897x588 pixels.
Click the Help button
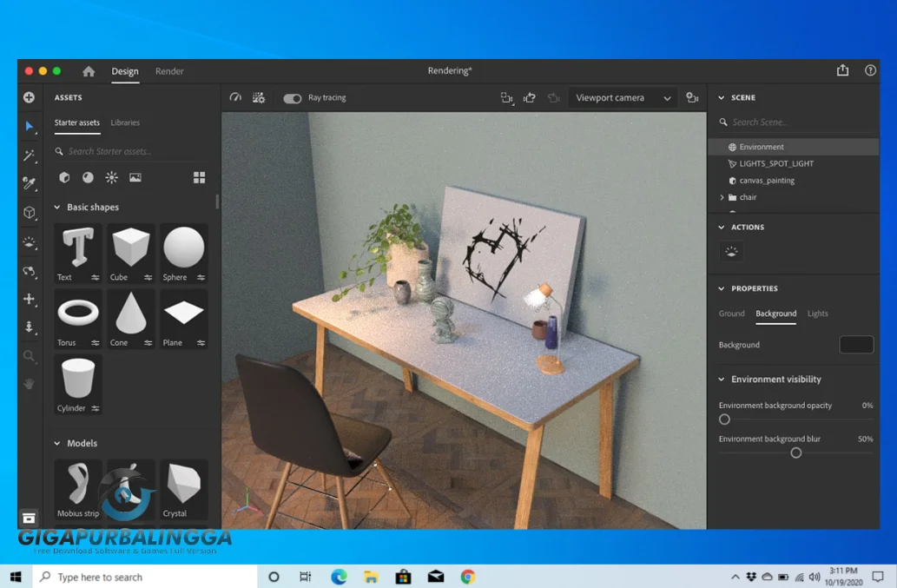coord(870,70)
